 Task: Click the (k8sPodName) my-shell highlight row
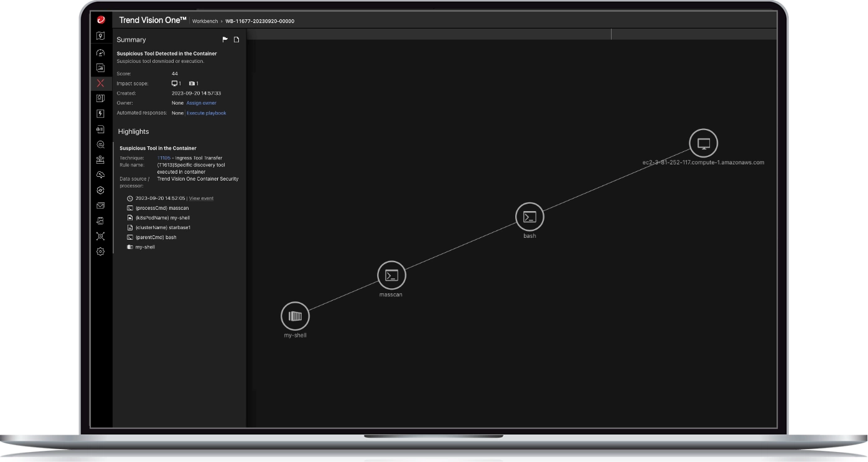point(159,218)
